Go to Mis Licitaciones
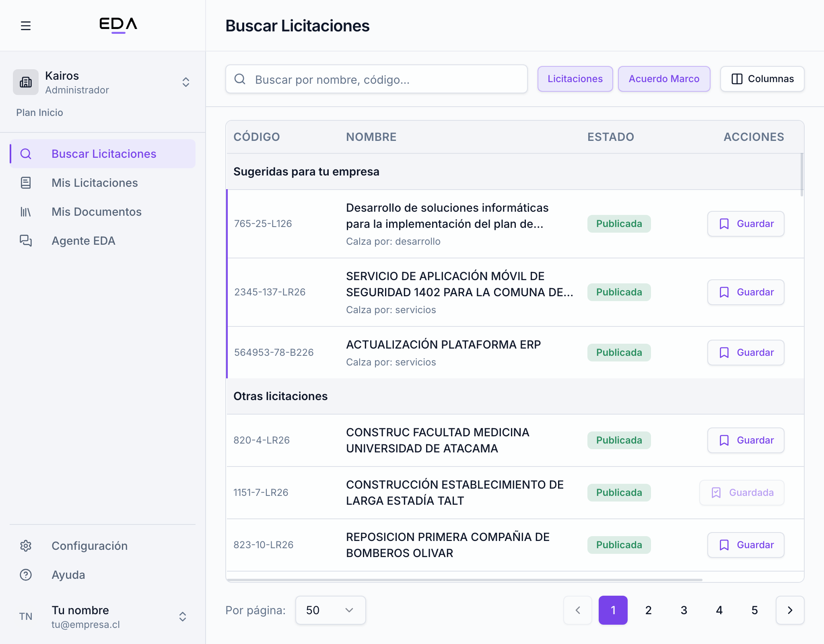This screenshot has width=824, height=644. point(103,183)
